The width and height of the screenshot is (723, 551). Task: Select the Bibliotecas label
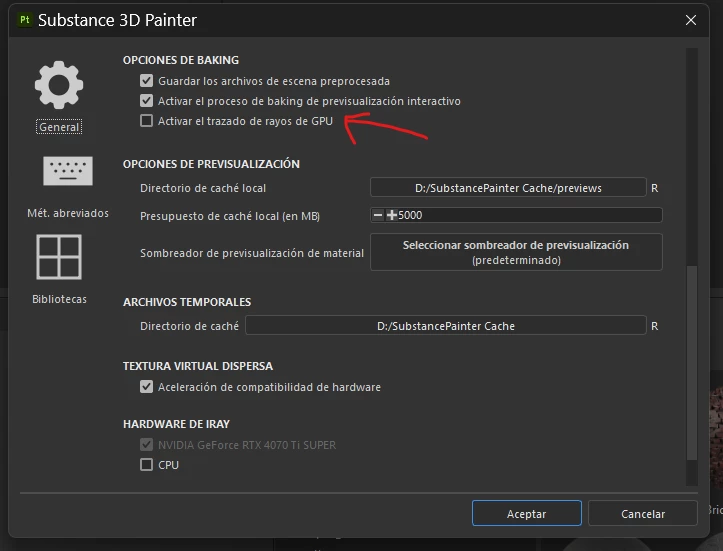click(59, 299)
